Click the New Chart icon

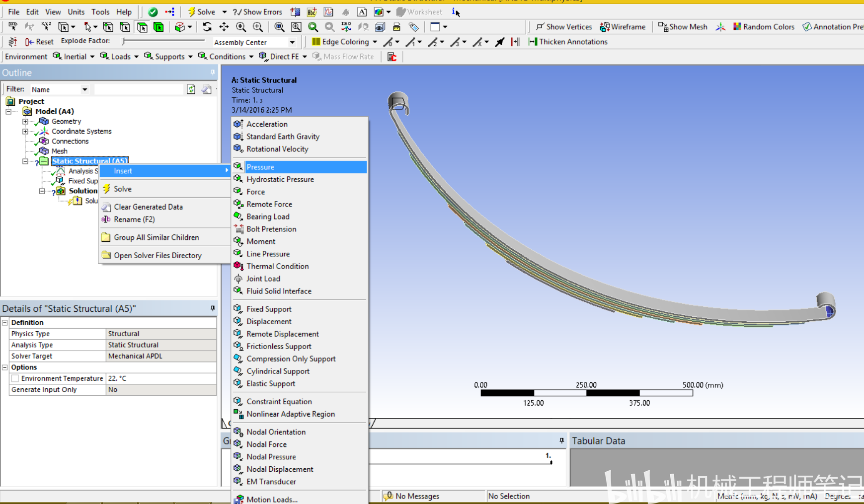(x=328, y=12)
